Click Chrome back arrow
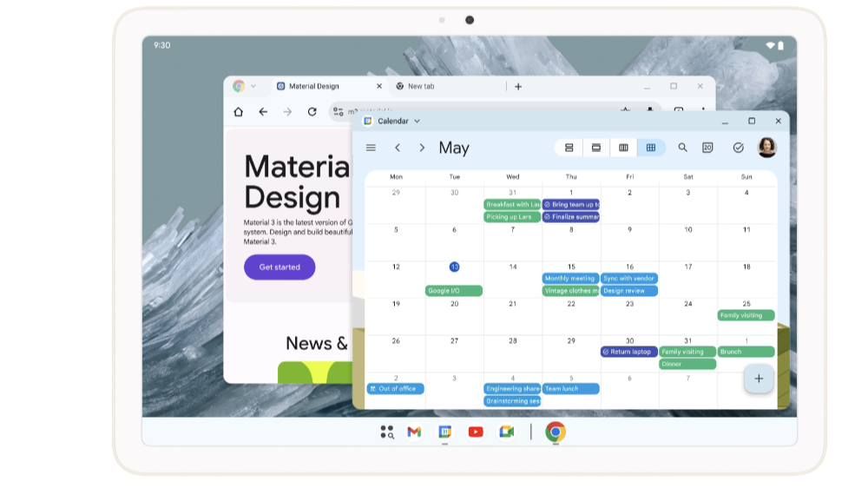Viewport: 868px width, 488px height. coord(263,112)
